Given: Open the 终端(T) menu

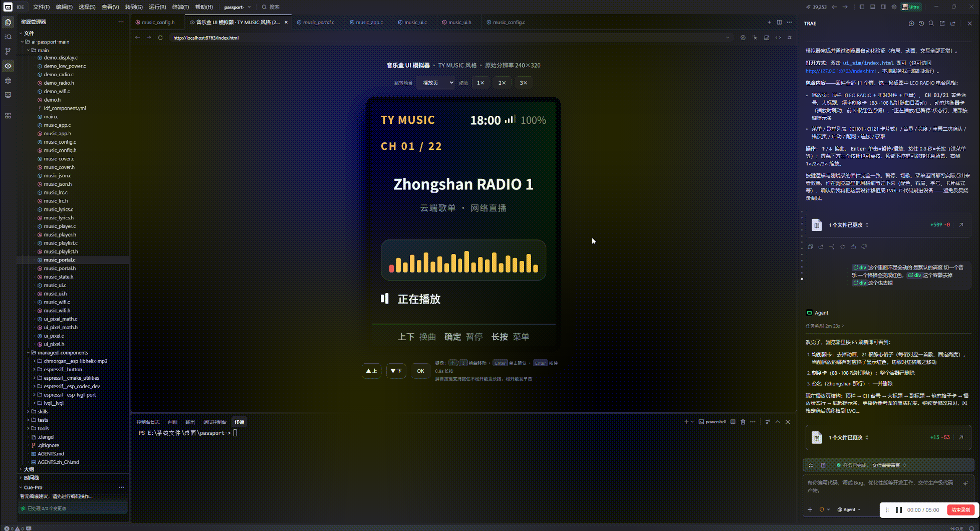Looking at the screenshot, I should tap(180, 7).
